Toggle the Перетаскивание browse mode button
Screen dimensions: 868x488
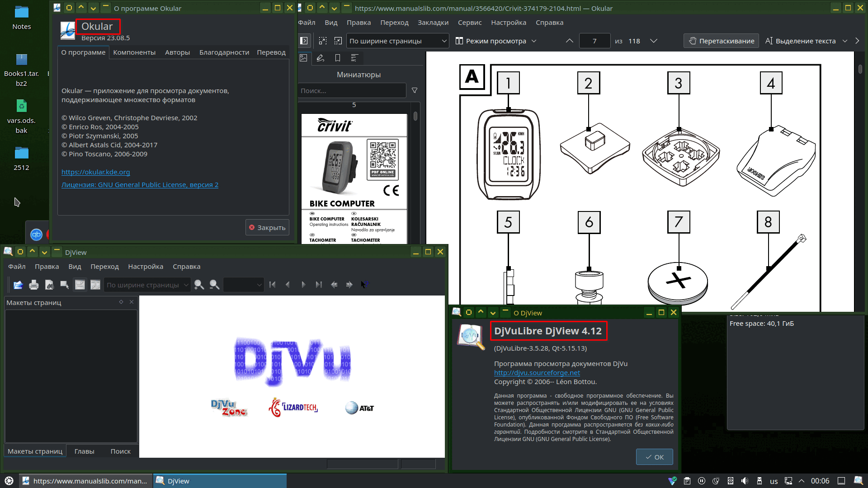(722, 41)
